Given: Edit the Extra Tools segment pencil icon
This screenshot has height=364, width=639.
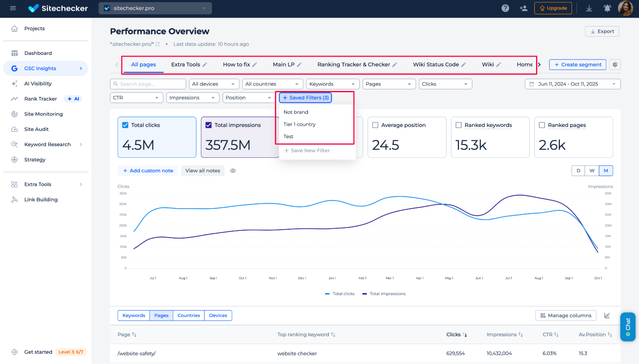Looking at the screenshot, I should (x=205, y=65).
